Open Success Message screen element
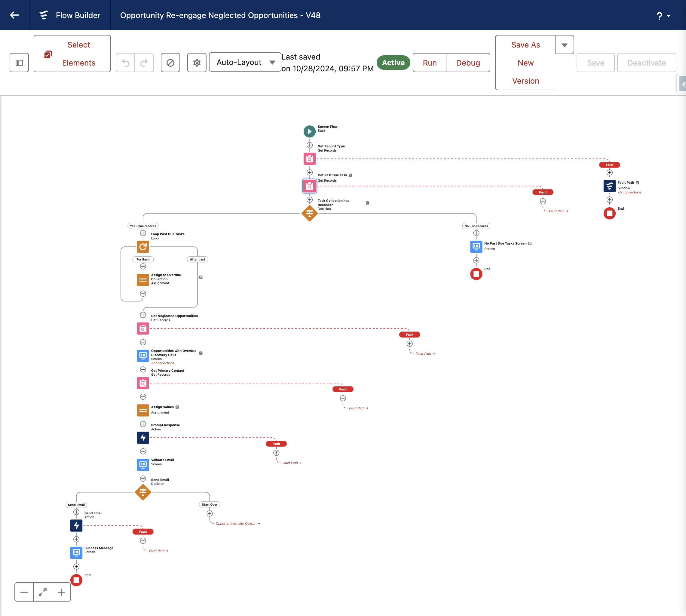This screenshot has height=616, width=686. pos(76,553)
